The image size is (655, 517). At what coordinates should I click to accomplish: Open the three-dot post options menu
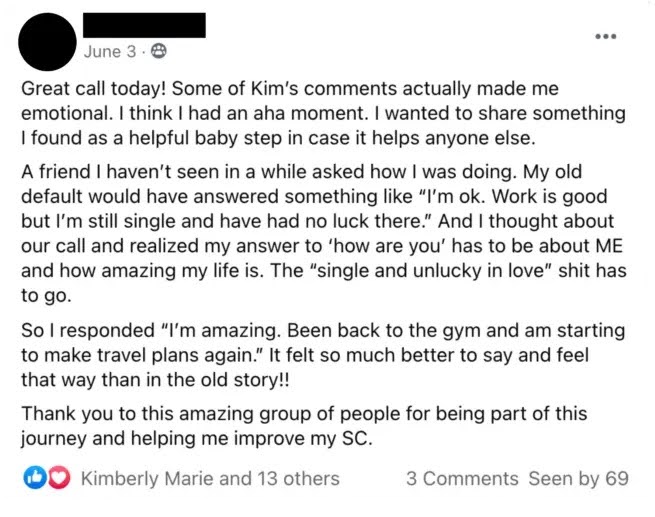(606, 35)
